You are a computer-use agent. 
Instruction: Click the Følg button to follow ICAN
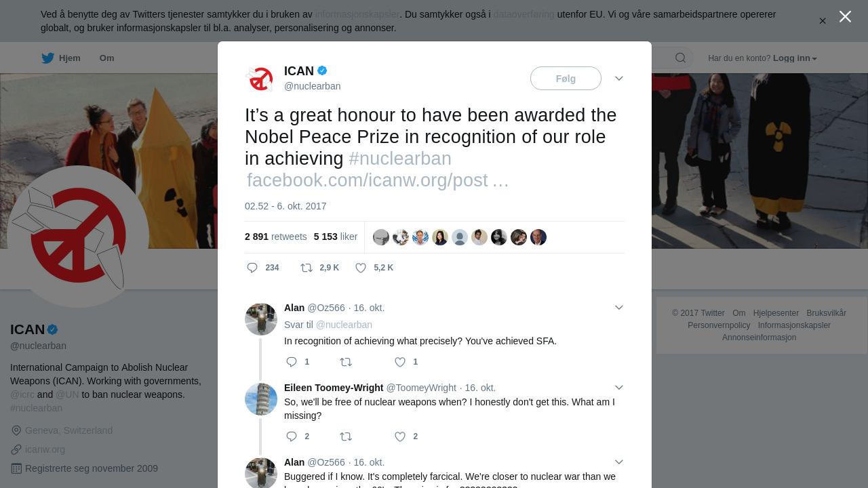(566, 79)
